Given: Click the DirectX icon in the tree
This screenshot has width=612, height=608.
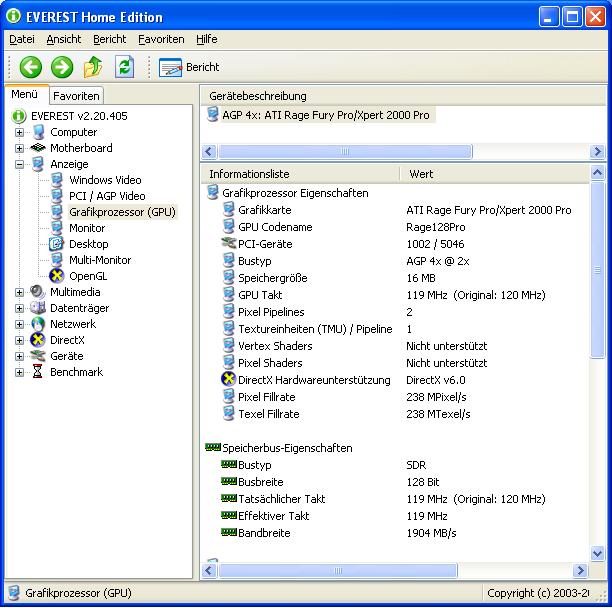Looking at the screenshot, I should click(38, 340).
